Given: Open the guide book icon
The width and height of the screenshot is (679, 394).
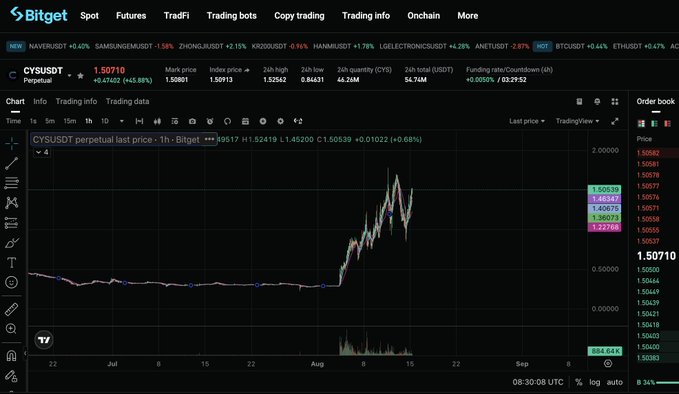Looking at the screenshot, I should (x=579, y=101).
